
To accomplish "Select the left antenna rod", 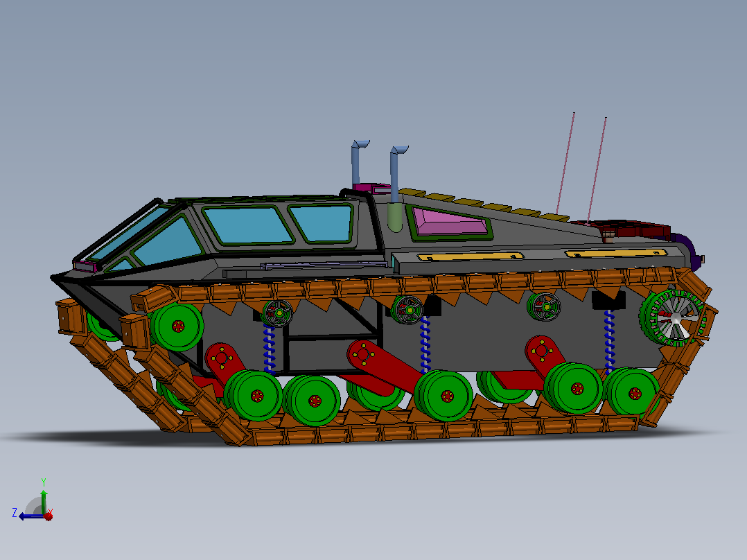I will 565,162.
